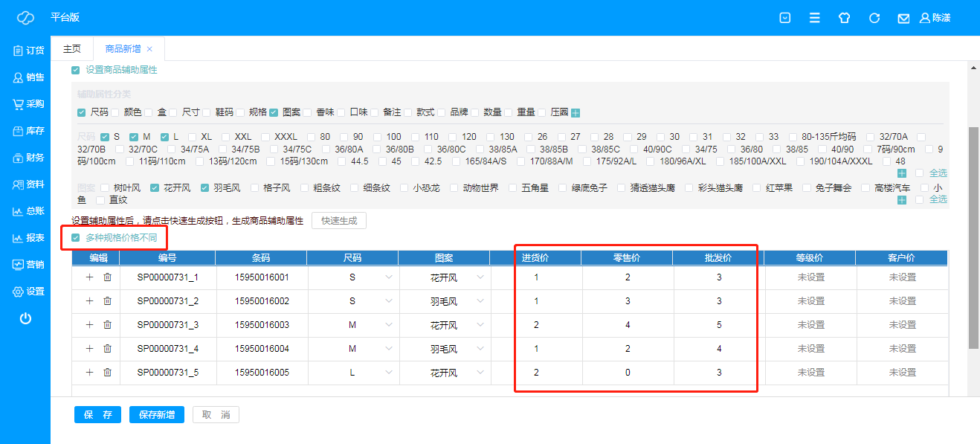
Task: Uncheck the M size checkbox
Action: pyautogui.click(x=134, y=138)
